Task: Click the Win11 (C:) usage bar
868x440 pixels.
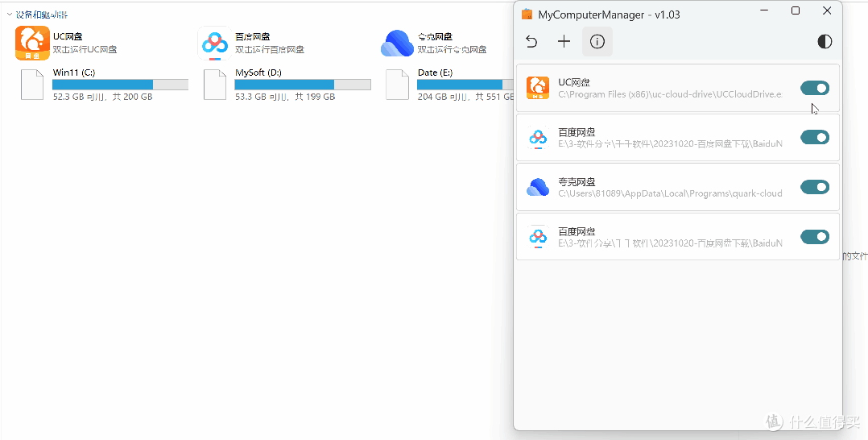Action: (120, 85)
